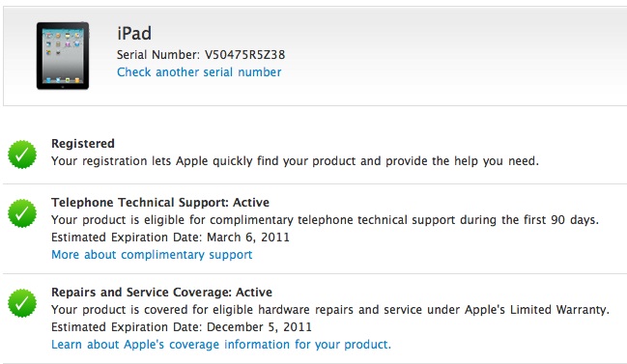The image size is (627, 364).
Task: Click green checkmark beside Repairs and Service Coverage
Action: pos(22,303)
